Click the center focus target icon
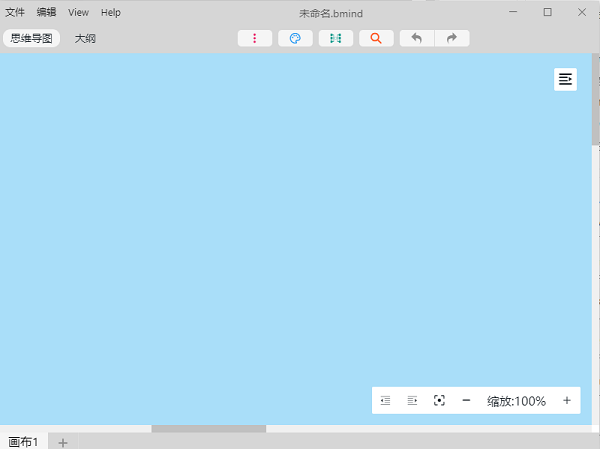Image resolution: width=600 pixels, height=449 pixels. point(439,401)
